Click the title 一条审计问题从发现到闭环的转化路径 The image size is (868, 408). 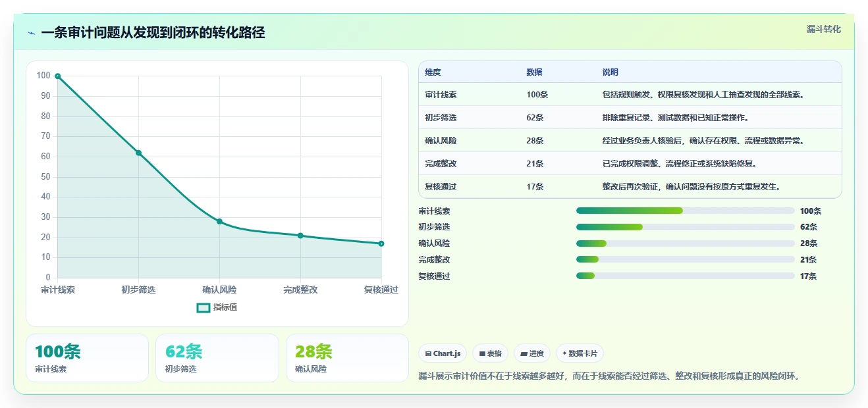[x=153, y=33]
